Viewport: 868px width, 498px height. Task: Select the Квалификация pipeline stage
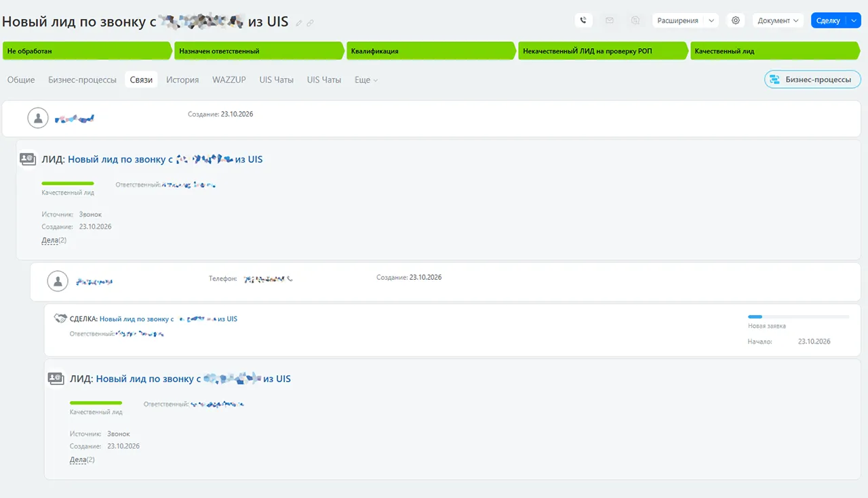[431, 51]
